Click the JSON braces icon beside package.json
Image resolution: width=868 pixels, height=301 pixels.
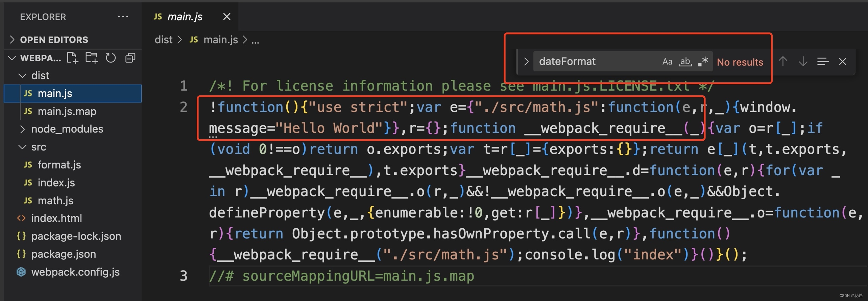[x=21, y=254]
